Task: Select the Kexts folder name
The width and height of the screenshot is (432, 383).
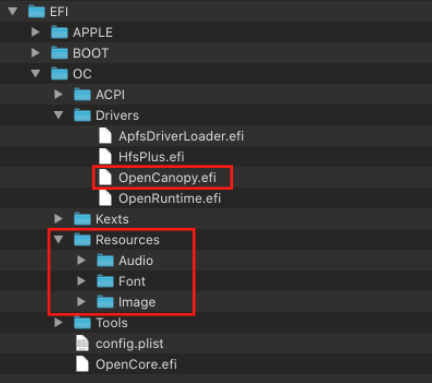Action: (112, 219)
